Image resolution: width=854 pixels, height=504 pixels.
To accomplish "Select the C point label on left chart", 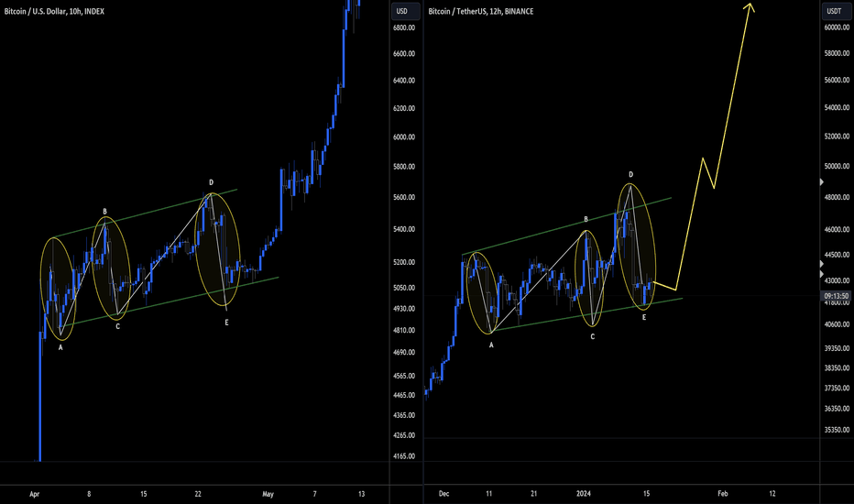I will (x=117, y=327).
